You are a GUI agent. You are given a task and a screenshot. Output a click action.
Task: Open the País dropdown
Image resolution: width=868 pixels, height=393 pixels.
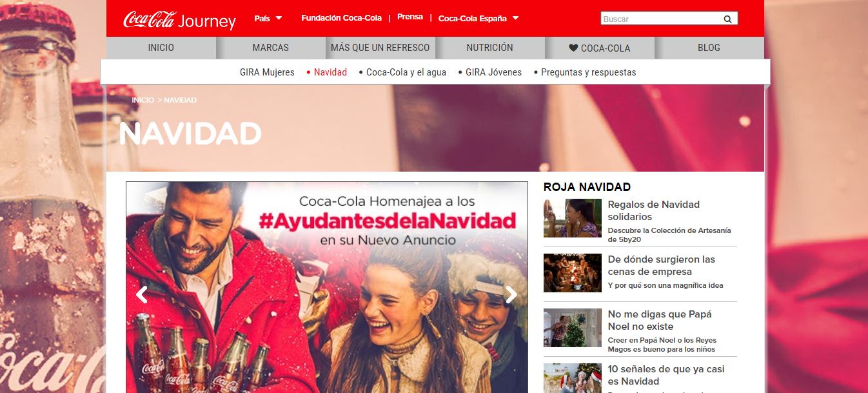click(x=268, y=18)
